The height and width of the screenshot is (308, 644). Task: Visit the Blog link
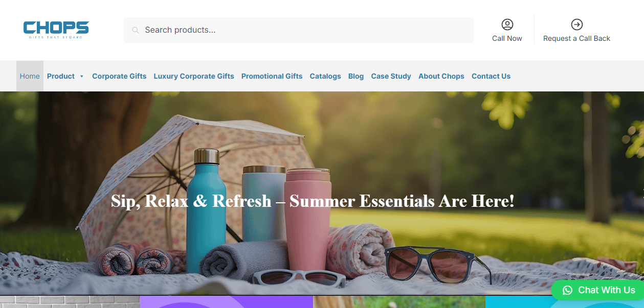(x=356, y=76)
